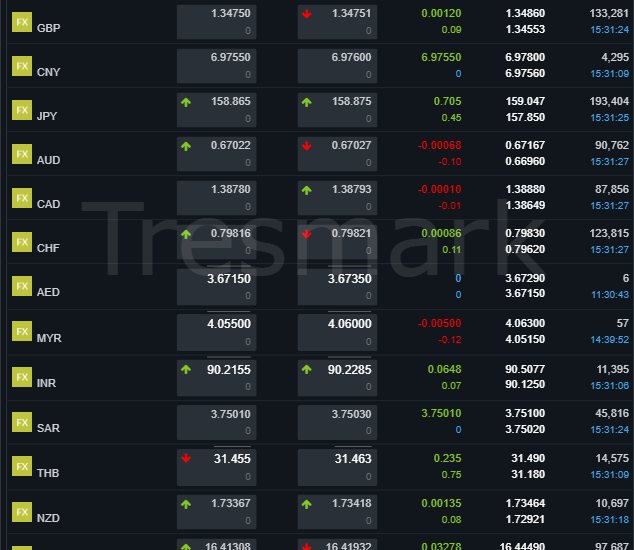Click the FX icon next to NZD
Image resolution: width=634 pixels, height=550 pixels.
(21, 511)
